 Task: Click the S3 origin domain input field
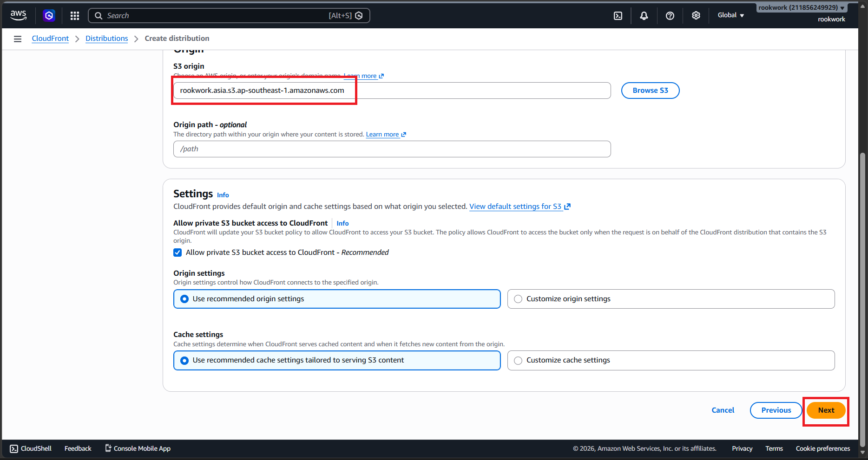click(392, 91)
